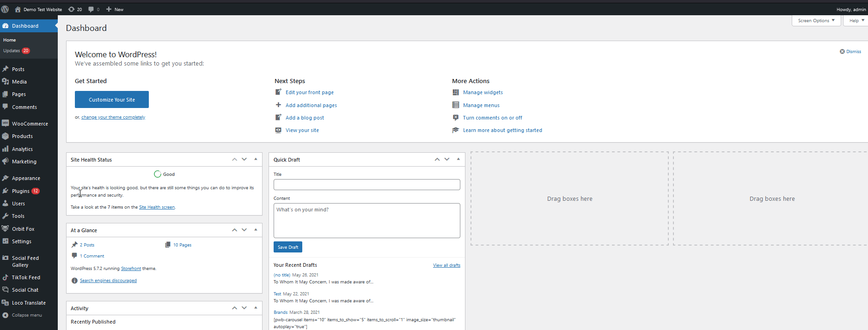
Task: Open the Social Chat icon menu
Action: point(6,290)
